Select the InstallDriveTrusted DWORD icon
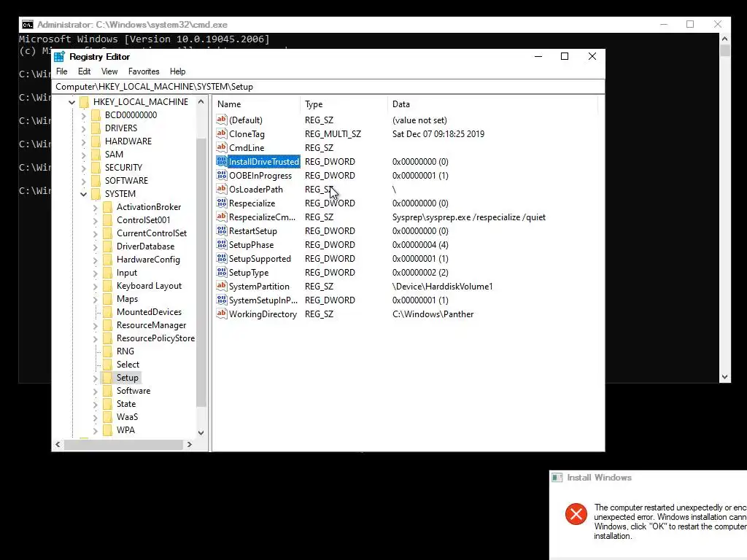The image size is (747, 560). tap(222, 161)
